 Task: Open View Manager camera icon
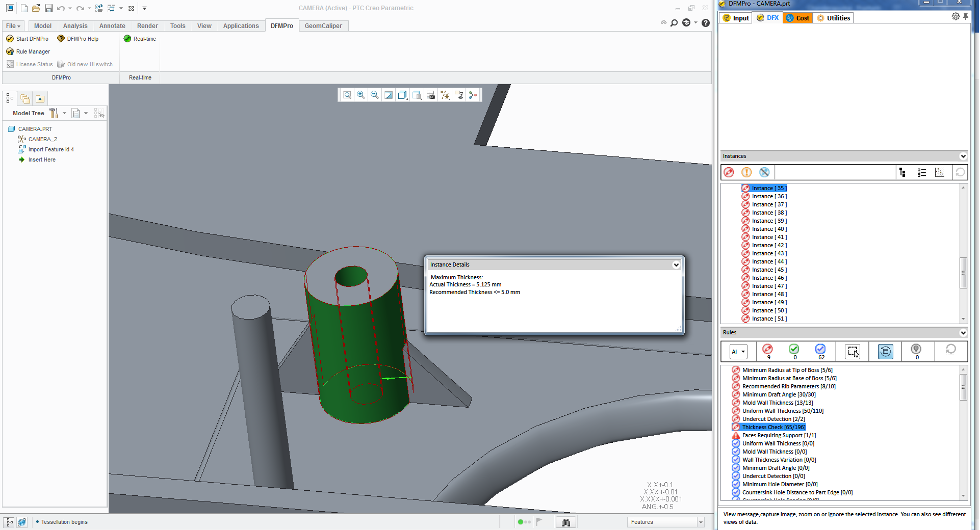pyautogui.click(x=431, y=95)
